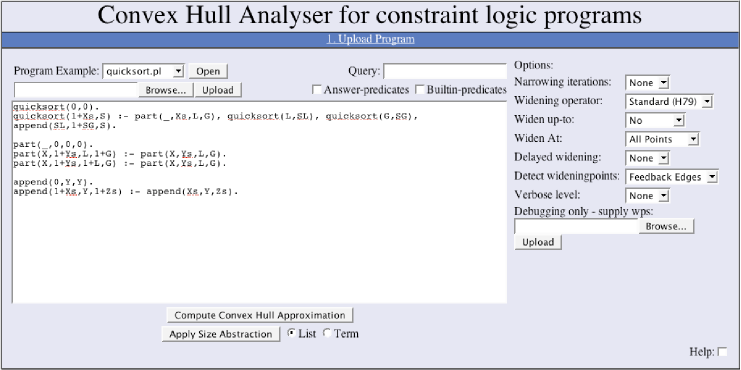The image size is (741, 370).
Task: Enable the Builtin-predicates checkbox
Action: [420, 90]
